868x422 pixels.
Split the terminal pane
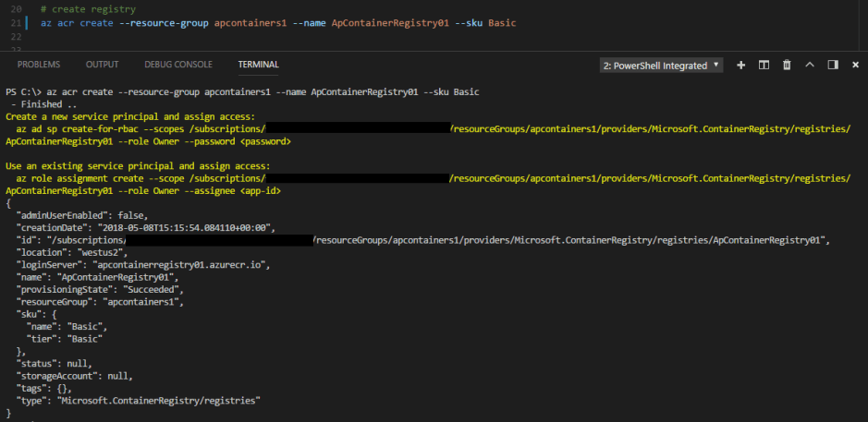coord(764,65)
